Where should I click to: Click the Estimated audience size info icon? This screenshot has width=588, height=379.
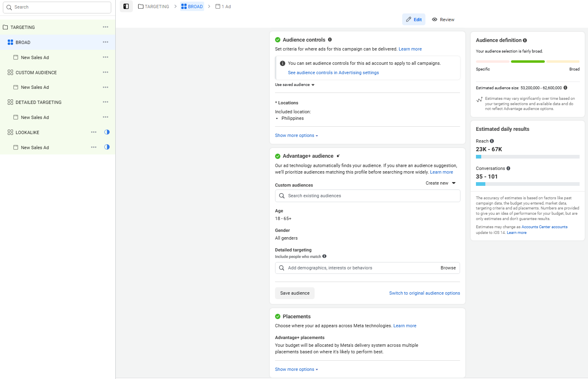pos(565,88)
